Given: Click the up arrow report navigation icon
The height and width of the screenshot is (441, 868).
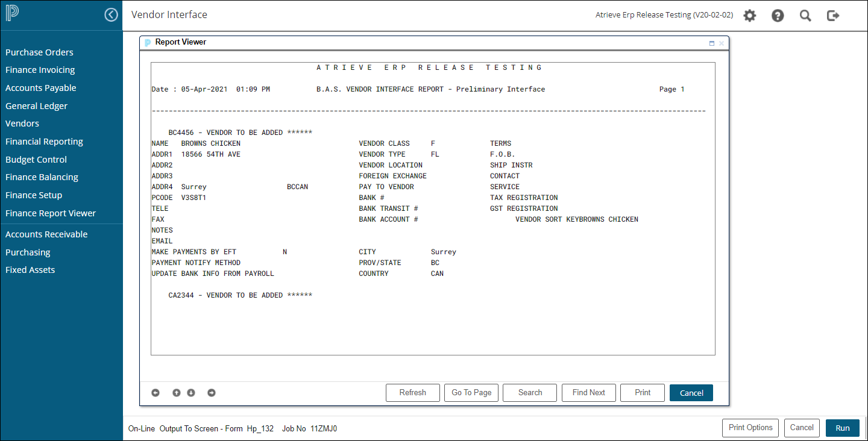Looking at the screenshot, I should pyautogui.click(x=177, y=393).
